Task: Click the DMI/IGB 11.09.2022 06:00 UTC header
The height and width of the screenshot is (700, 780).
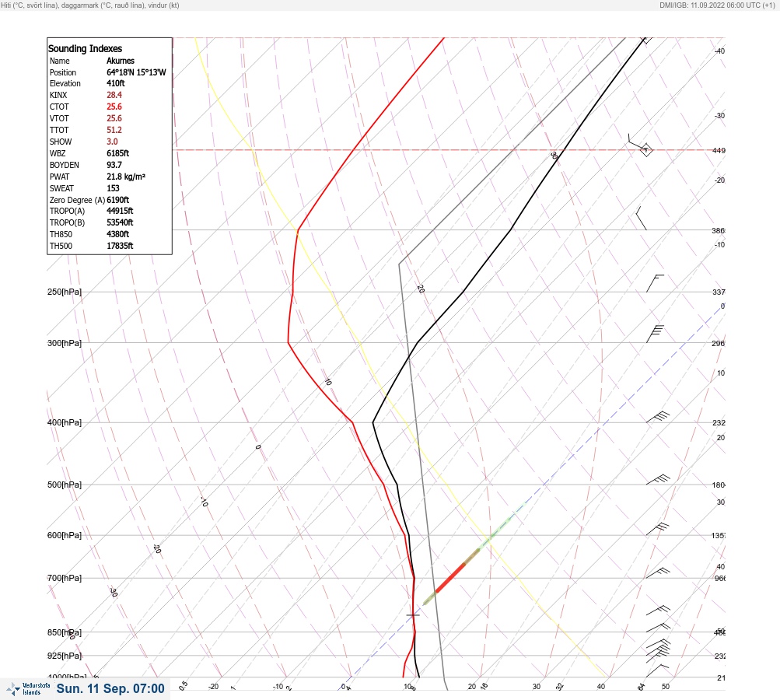Action: [717, 5]
